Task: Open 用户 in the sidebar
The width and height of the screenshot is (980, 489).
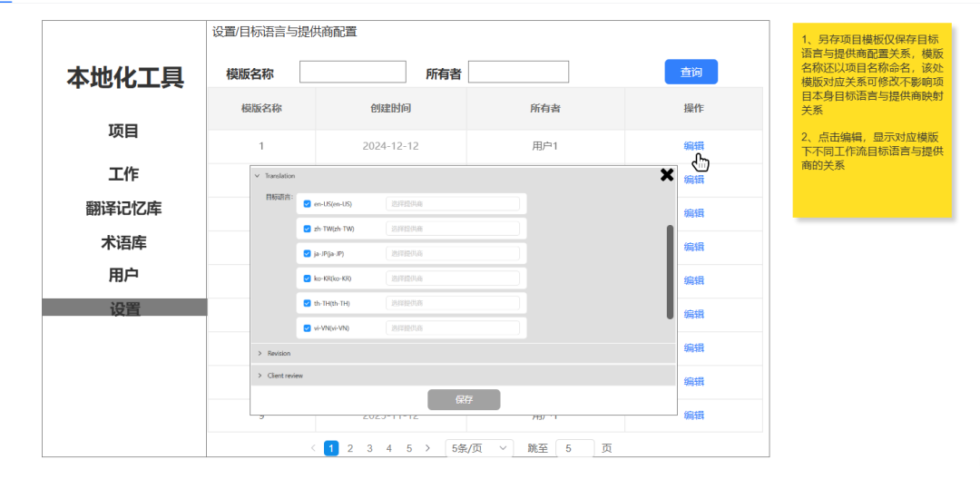Action: pos(123,275)
